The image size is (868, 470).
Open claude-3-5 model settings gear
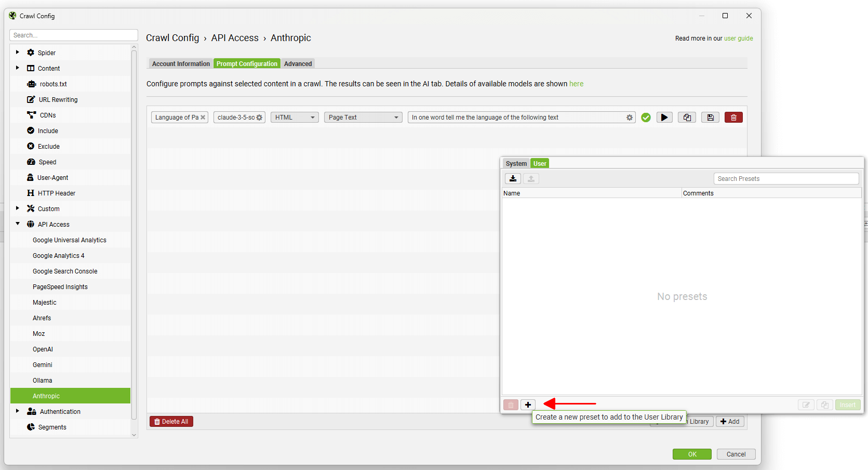pyautogui.click(x=259, y=117)
